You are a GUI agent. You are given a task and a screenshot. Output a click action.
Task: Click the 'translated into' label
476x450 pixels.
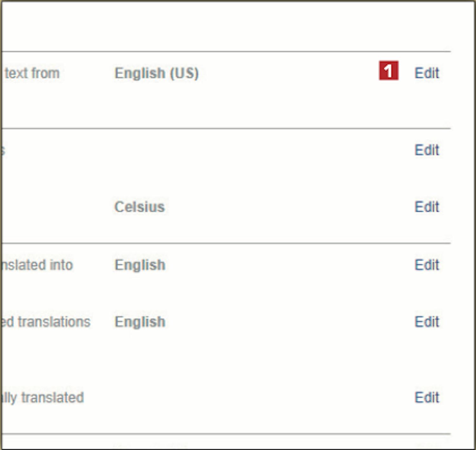click(x=37, y=265)
